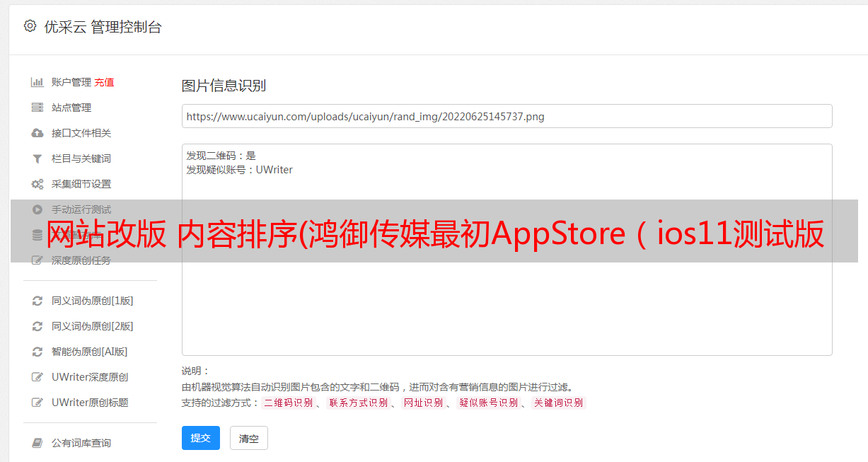Image resolution: width=868 pixels, height=462 pixels.
Task: Click the 关键词识别 tag
Action: tap(558, 403)
